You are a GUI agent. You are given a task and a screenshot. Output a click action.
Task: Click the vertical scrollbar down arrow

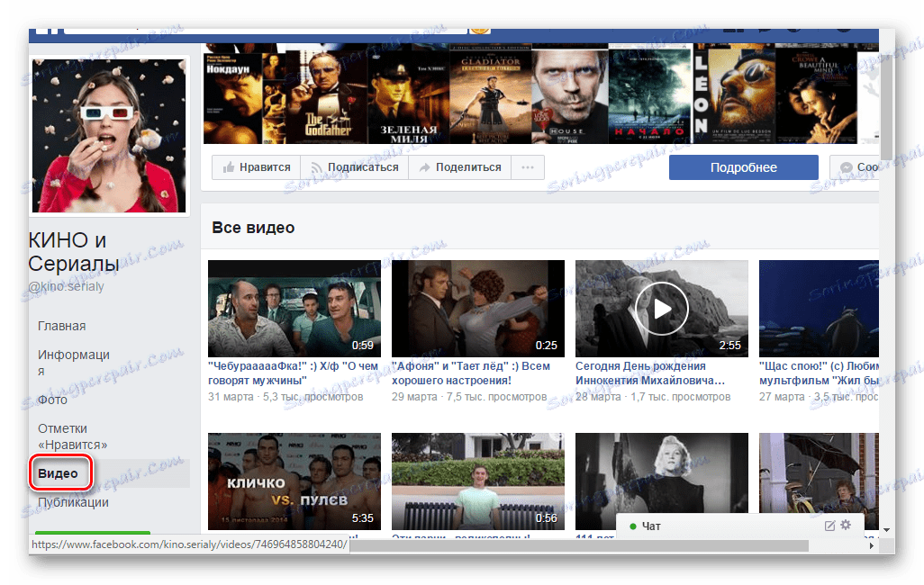pos(886,531)
